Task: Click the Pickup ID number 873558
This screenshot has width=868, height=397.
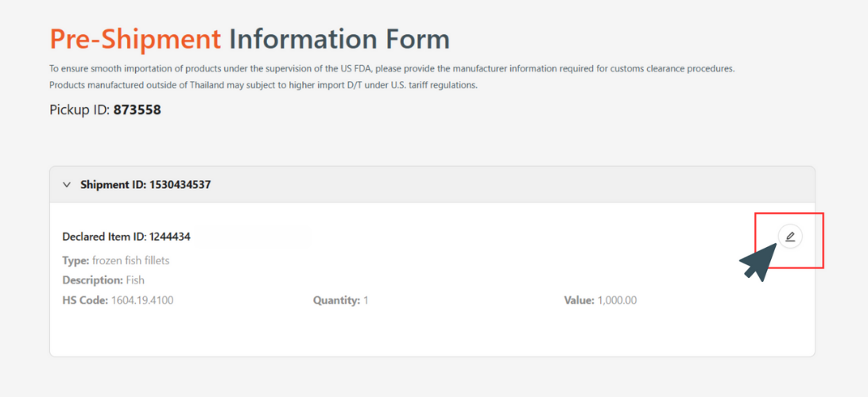Action: point(137,110)
